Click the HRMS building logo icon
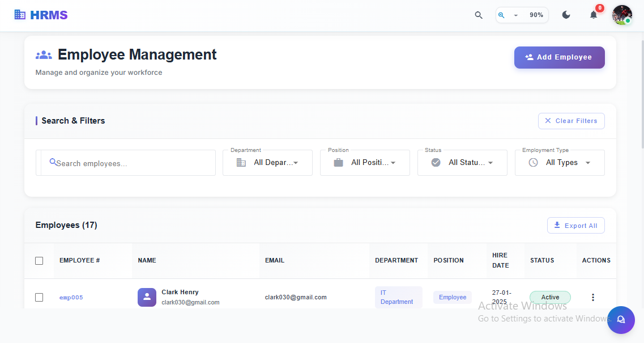Viewport: 644px width, 343px height. tap(20, 15)
